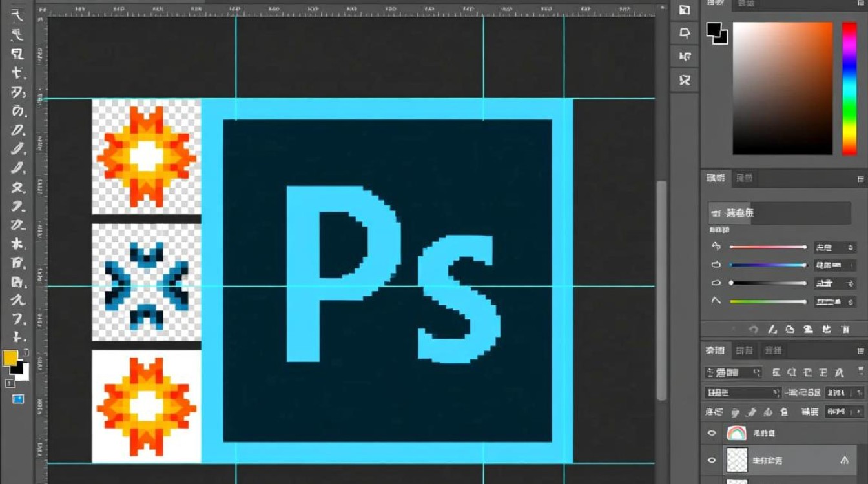Switch to the second tab of layers panel
Image resolution: width=868 pixels, height=484 pixels.
click(x=745, y=350)
